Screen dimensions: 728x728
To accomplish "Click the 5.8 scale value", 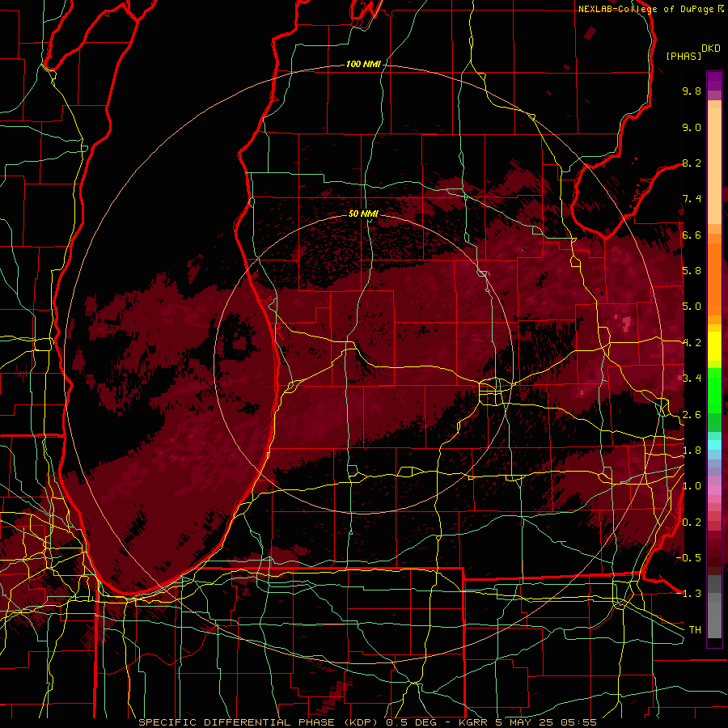I will [692, 271].
